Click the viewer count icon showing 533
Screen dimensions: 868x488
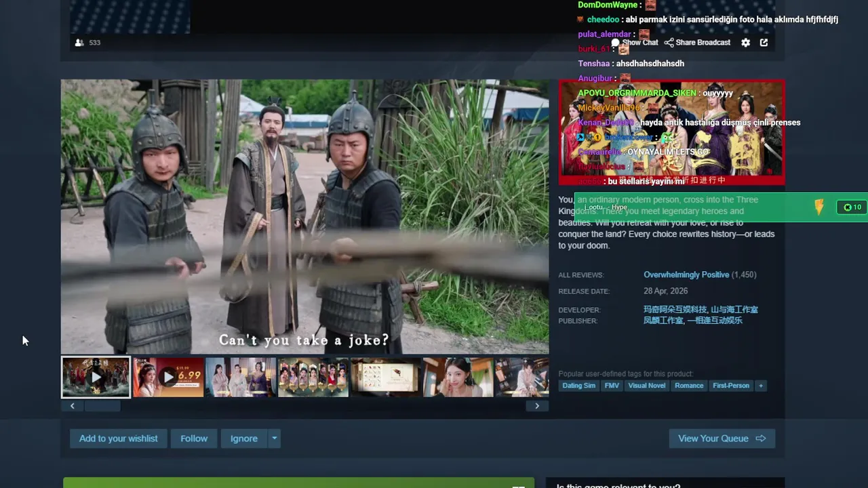(x=79, y=43)
